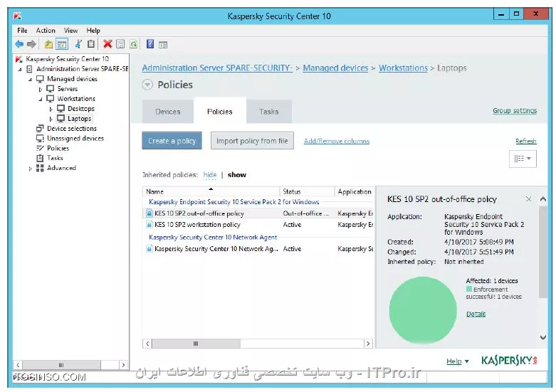Select Desktops group in tree
This screenshot has height=392, width=556.
81,108
